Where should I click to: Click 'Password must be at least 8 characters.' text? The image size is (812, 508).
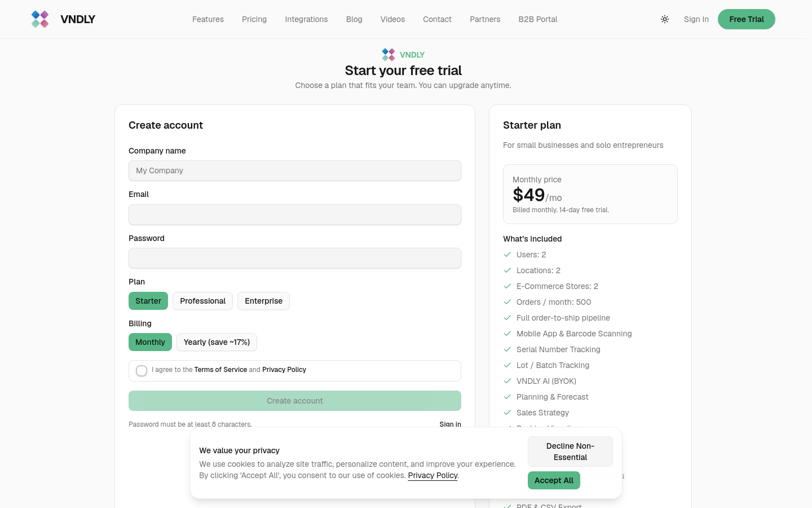190,424
